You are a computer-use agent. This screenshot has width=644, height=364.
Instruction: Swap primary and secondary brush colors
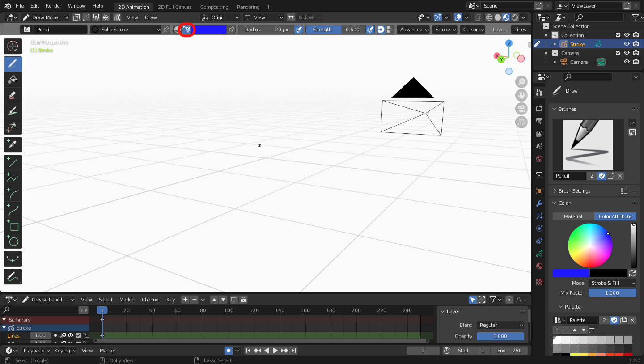click(632, 273)
